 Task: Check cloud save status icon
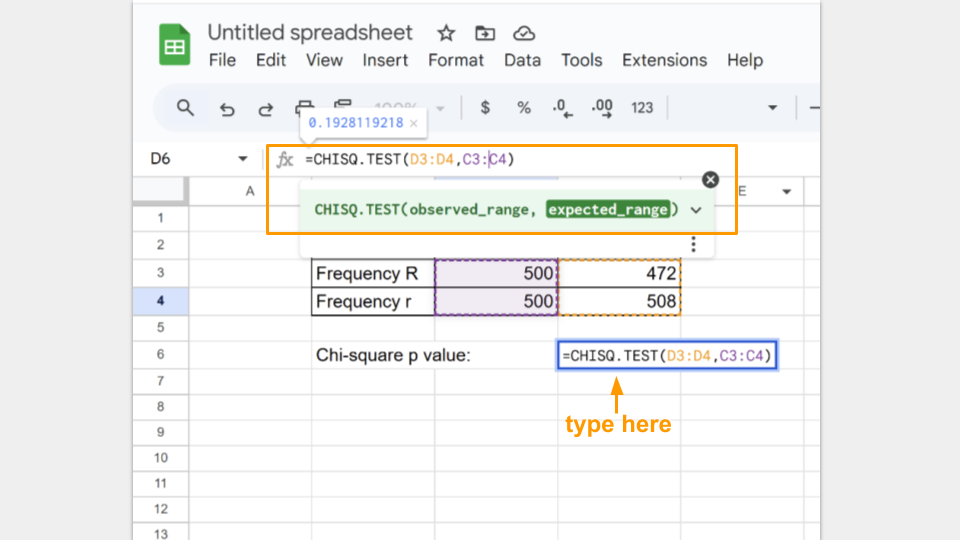[524, 33]
